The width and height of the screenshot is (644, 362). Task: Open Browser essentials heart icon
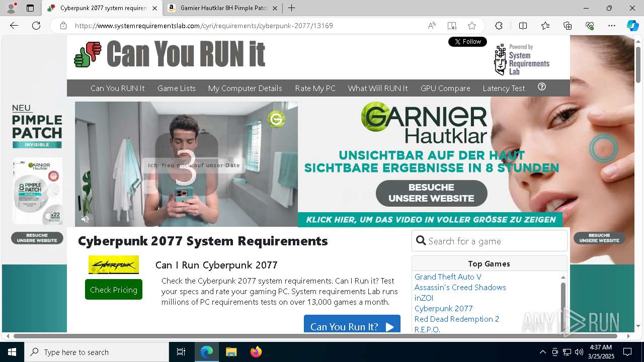(x=590, y=26)
